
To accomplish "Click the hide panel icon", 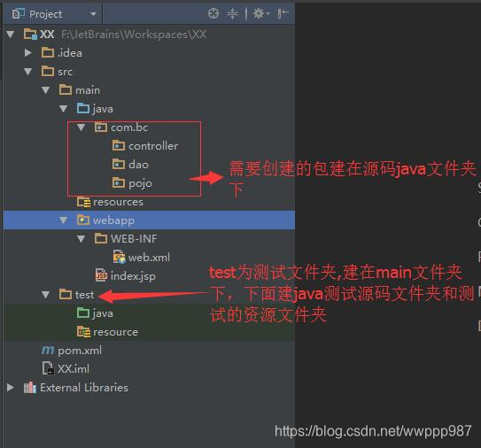I will tap(283, 14).
